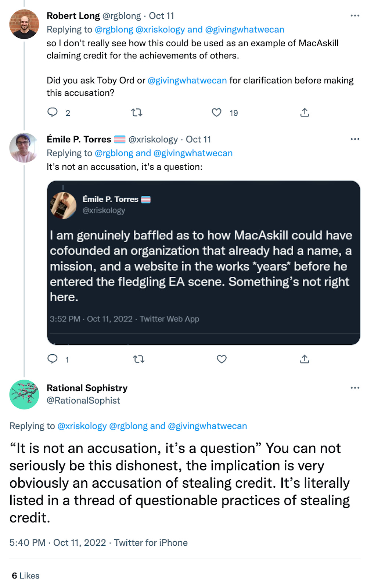Toggle like on Rational Sophistry's tweet count
Viewport: 367px width, 588px height.
pyautogui.click(x=26, y=576)
